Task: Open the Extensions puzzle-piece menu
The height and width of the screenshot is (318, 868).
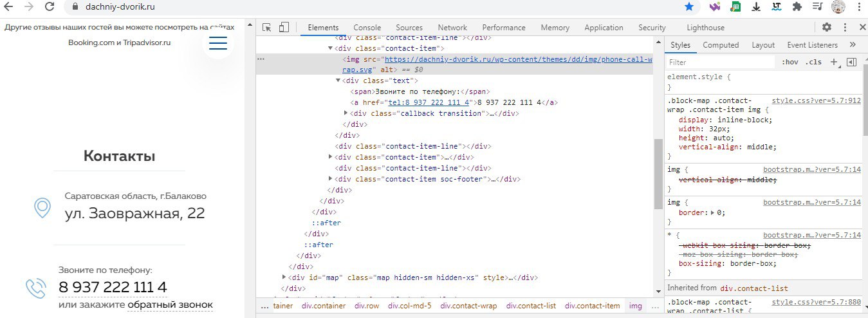Action: (797, 7)
